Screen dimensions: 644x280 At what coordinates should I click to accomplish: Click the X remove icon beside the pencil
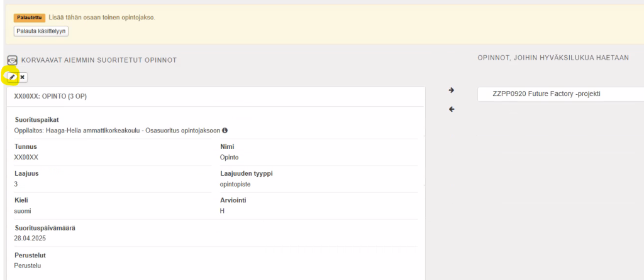pyautogui.click(x=23, y=77)
